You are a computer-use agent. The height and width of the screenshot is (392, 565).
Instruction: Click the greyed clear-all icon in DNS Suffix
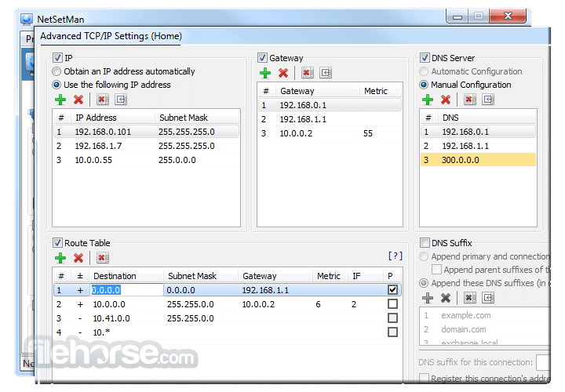tap(470, 298)
